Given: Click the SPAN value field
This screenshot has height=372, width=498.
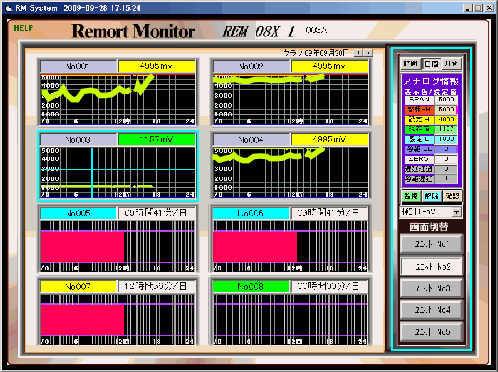Looking at the screenshot, I should tap(446, 100).
